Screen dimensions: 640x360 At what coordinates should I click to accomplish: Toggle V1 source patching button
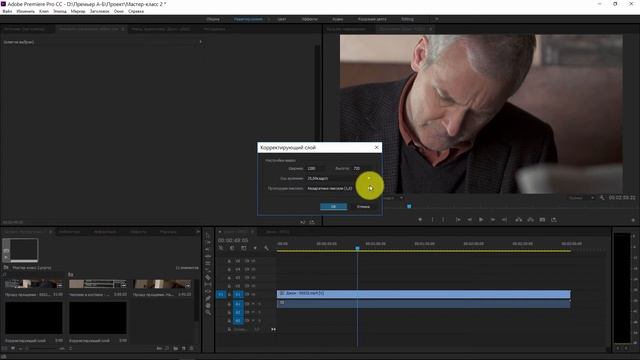click(221, 294)
